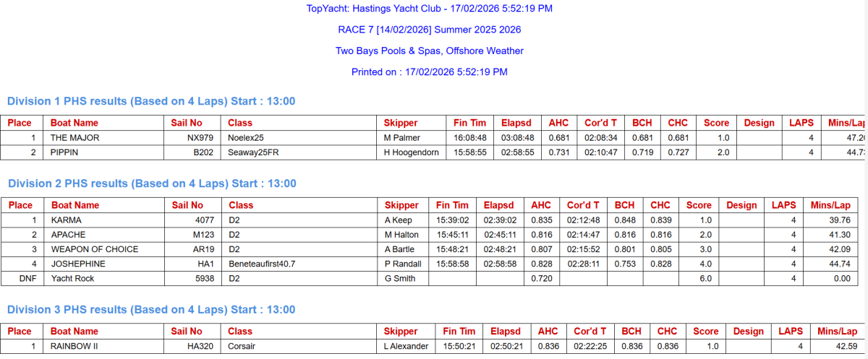Screen dimensions: 868x359
Task: Click the Division 1 'Skipper' column header
Action: (x=401, y=123)
